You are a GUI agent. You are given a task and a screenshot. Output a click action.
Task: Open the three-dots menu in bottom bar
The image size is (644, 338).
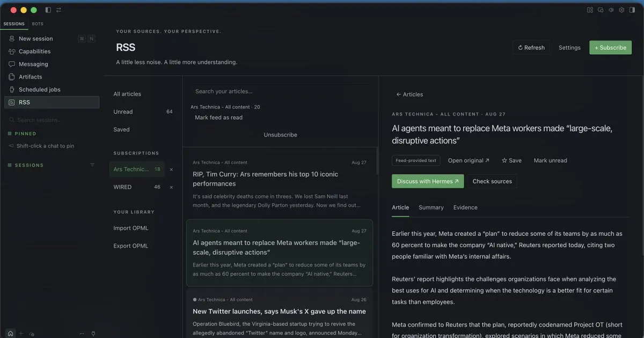(83, 333)
